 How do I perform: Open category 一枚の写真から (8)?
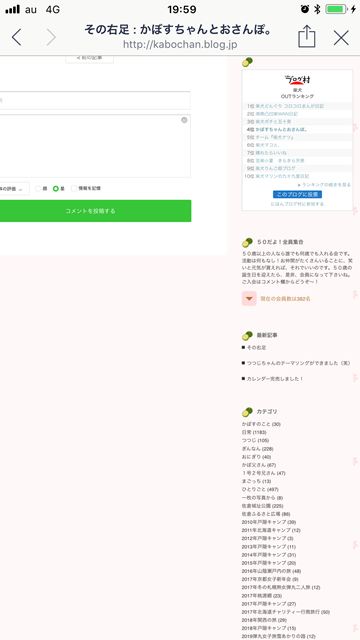pos(262,498)
